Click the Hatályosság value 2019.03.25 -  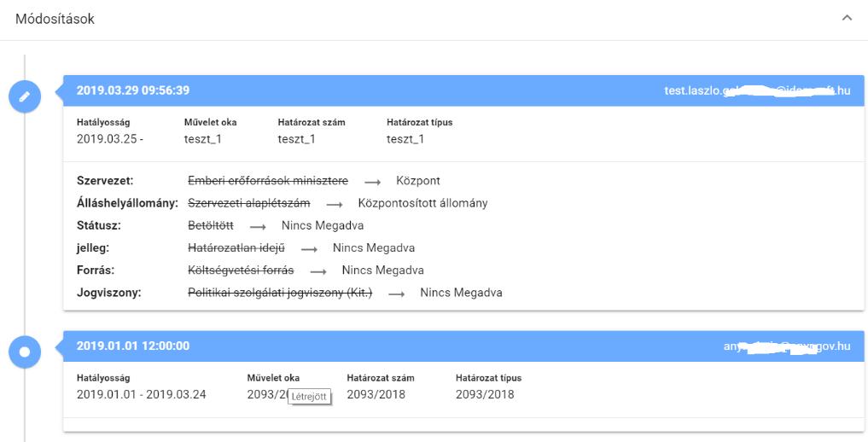[109, 139]
